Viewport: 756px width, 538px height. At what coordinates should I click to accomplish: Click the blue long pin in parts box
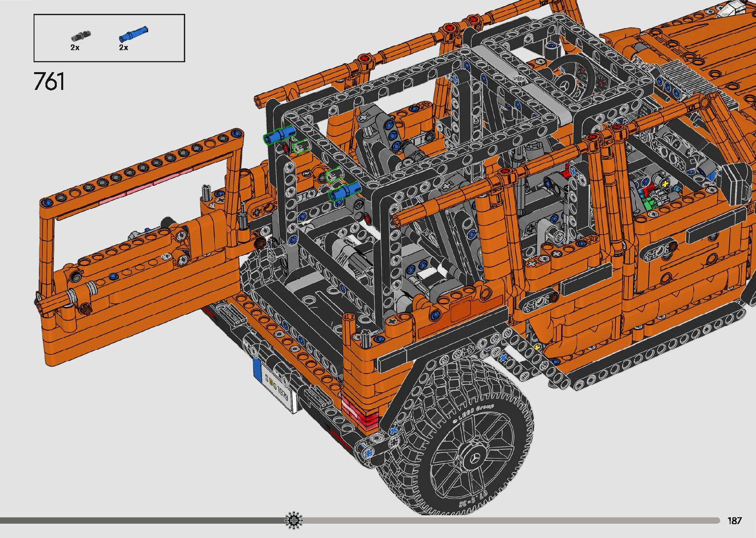coord(133,34)
